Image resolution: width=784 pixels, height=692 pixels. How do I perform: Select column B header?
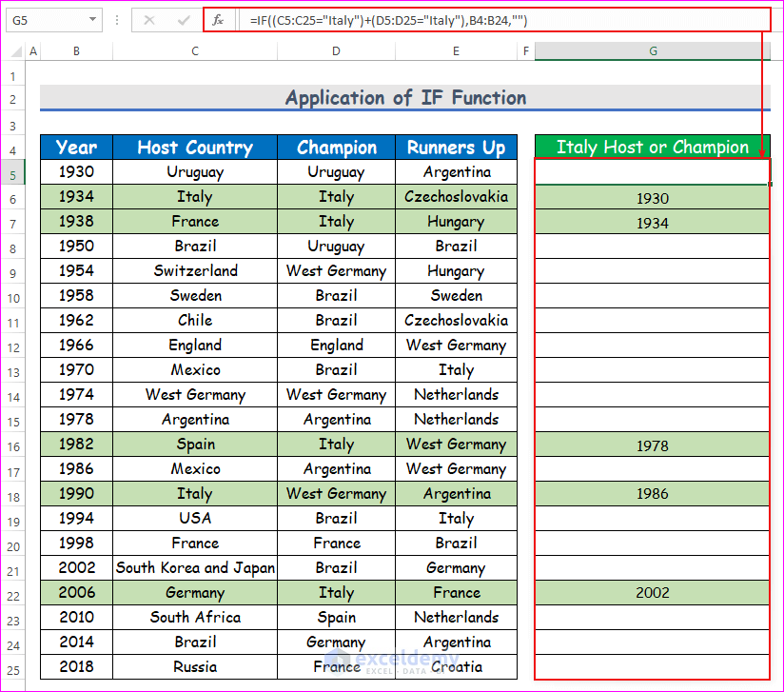[x=76, y=51]
